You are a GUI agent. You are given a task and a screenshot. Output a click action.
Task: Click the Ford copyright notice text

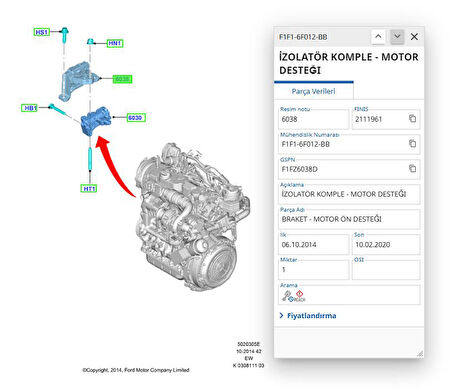click(136, 370)
